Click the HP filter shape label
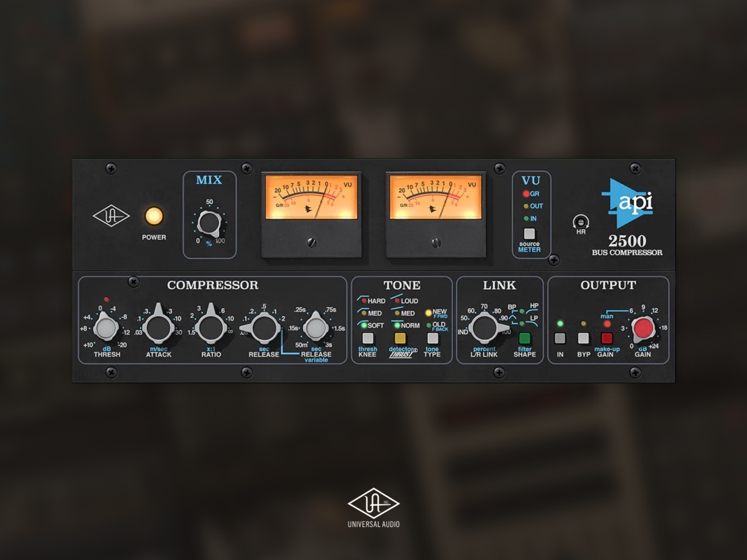The height and width of the screenshot is (560, 747). tap(534, 306)
